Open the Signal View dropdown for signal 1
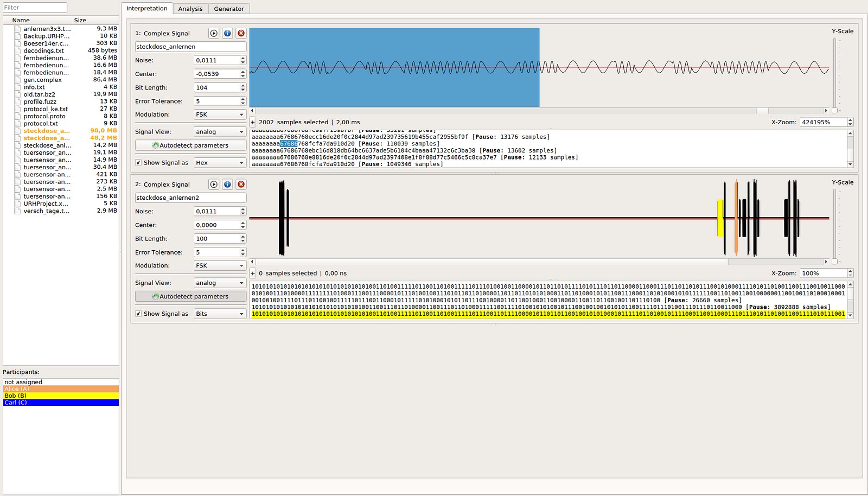868x496 pixels. click(220, 132)
